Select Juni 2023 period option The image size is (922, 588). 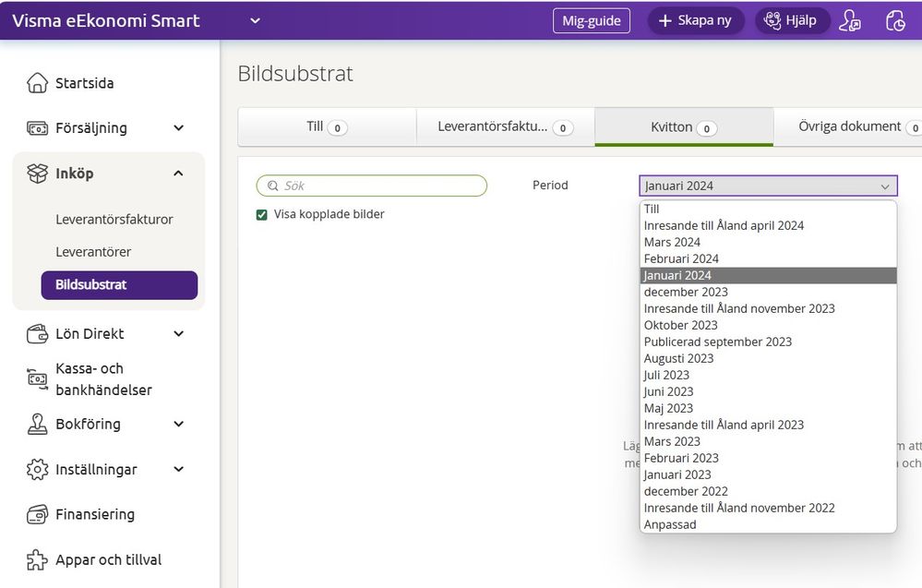point(768,391)
